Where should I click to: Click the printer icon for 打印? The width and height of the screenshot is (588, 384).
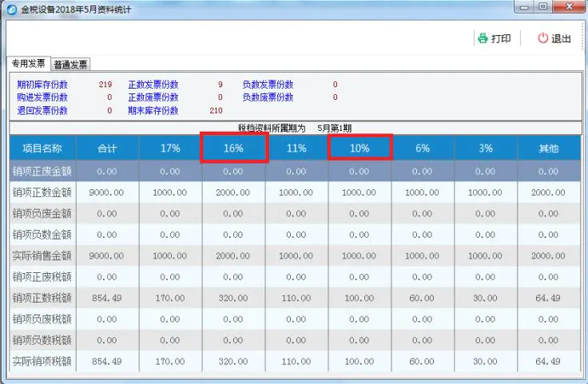tap(483, 38)
